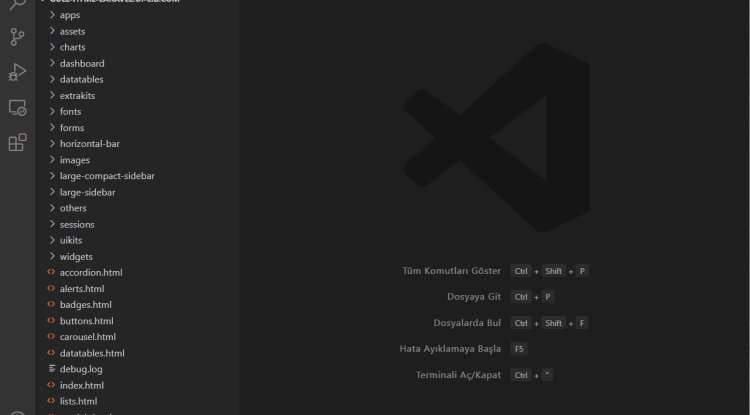Image resolution: width=750 pixels, height=415 pixels.
Task: Click the debug.log file icon
Action: [52, 369]
